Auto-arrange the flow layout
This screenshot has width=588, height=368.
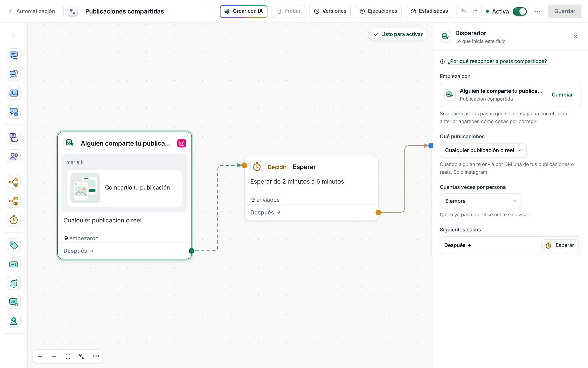pos(82,356)
